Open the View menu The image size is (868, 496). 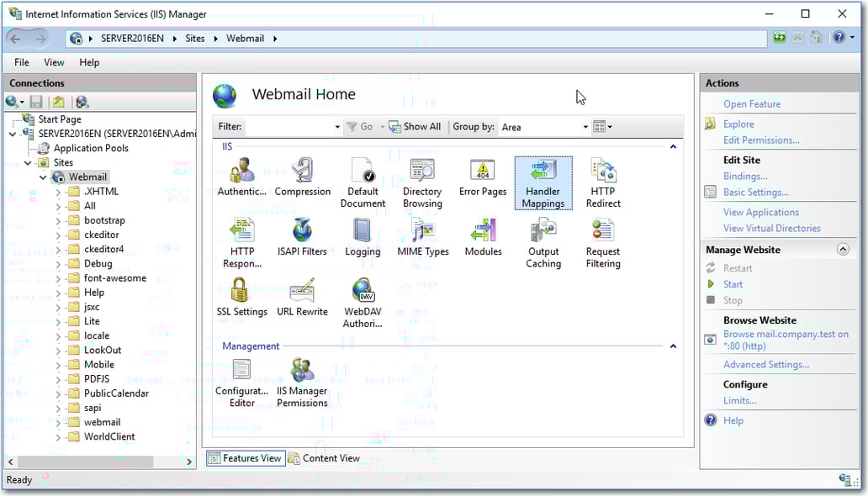54,61
